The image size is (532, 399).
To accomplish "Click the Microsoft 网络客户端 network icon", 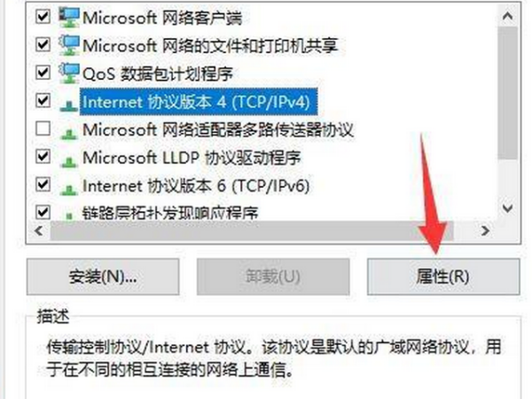I will (x=69, y=17).
